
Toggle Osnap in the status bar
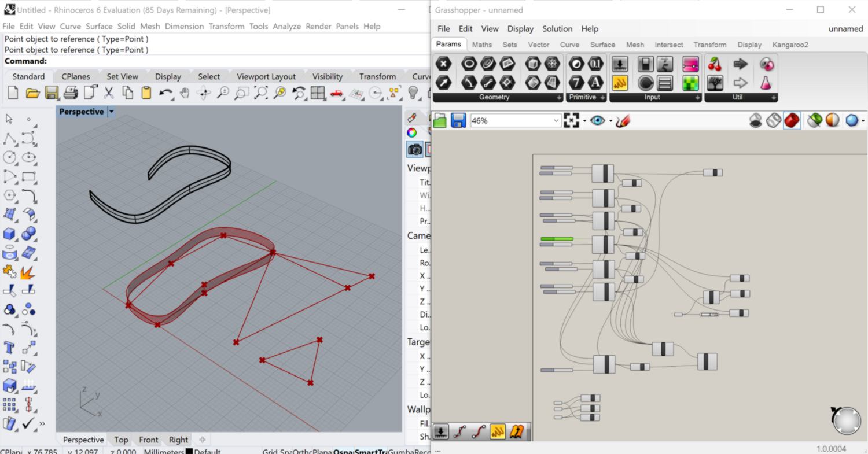(x=344, y=452)
